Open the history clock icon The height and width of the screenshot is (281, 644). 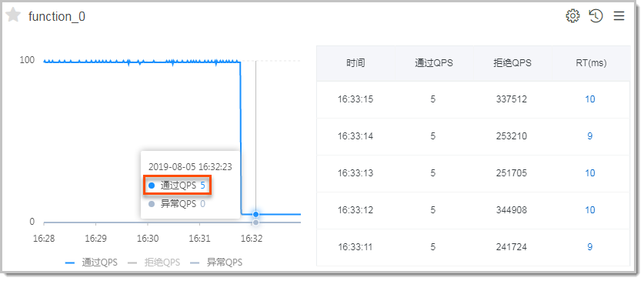[x=596, y=16]
